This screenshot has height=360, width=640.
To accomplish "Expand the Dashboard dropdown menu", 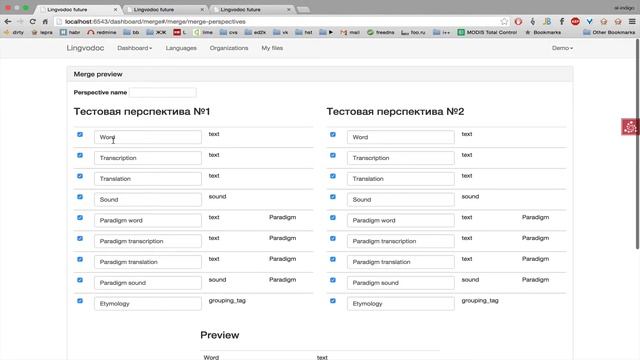I will point(134,48).
